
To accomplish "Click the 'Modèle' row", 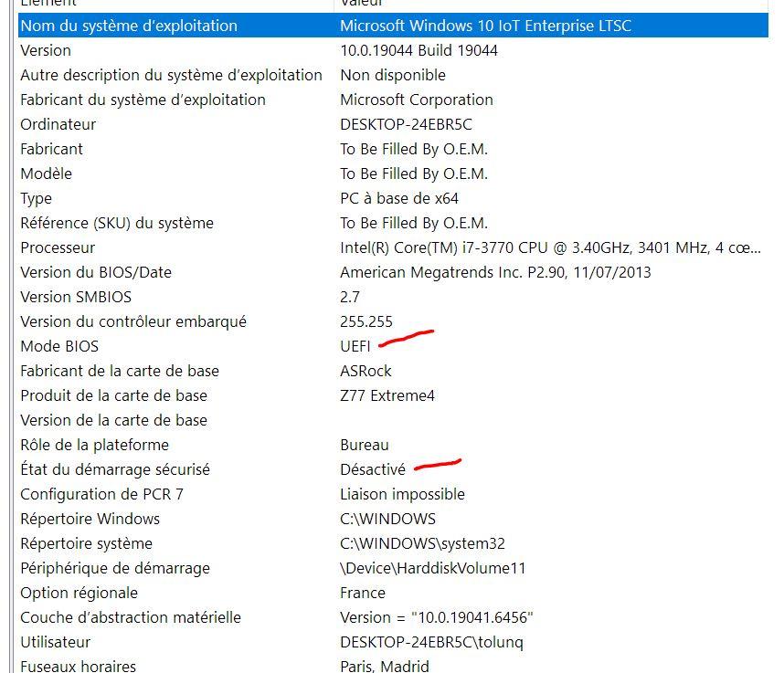I will click(46, 174).
